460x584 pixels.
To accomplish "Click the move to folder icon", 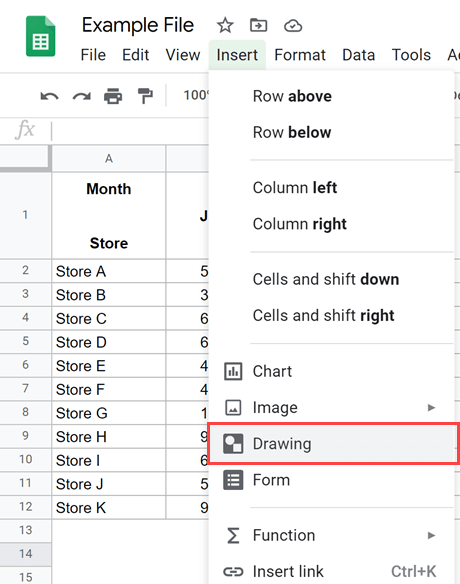I will click(258, 25).
